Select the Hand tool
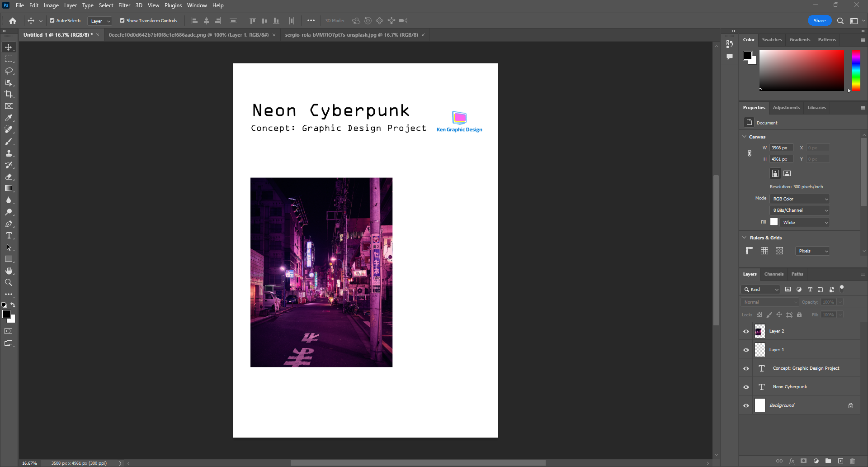 9,271
